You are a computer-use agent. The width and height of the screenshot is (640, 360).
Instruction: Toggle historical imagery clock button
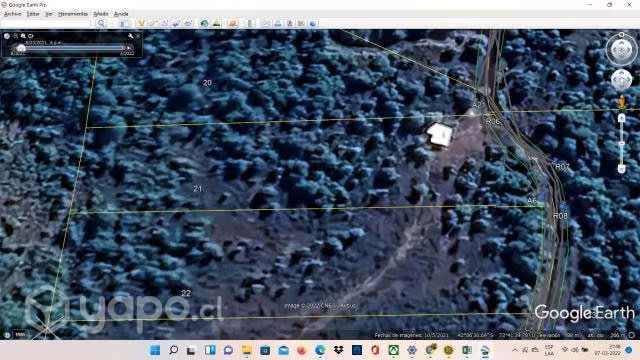(204, 24)
